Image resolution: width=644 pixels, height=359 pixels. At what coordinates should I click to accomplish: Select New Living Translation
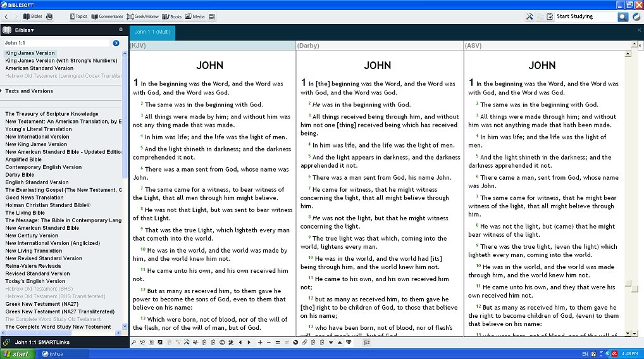point(34,251)
